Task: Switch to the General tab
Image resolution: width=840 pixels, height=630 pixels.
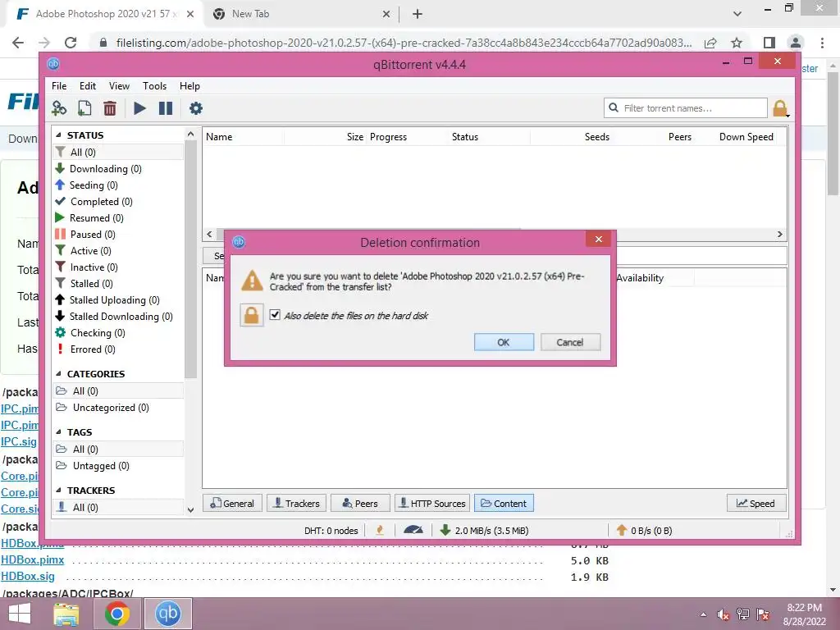Action: point(232,504)
